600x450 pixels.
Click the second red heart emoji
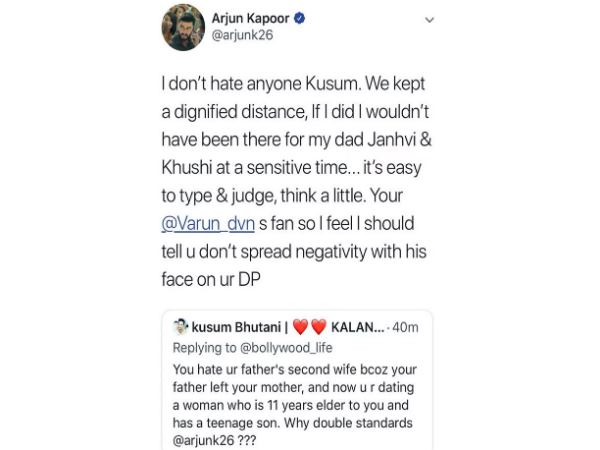click(x=318, y=327)
